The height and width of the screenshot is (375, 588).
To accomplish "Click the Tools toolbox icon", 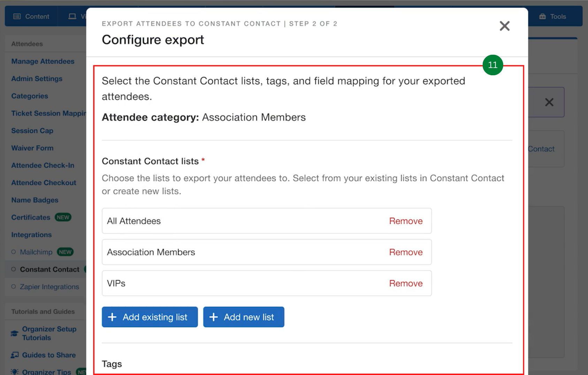I will pos(542,16).
